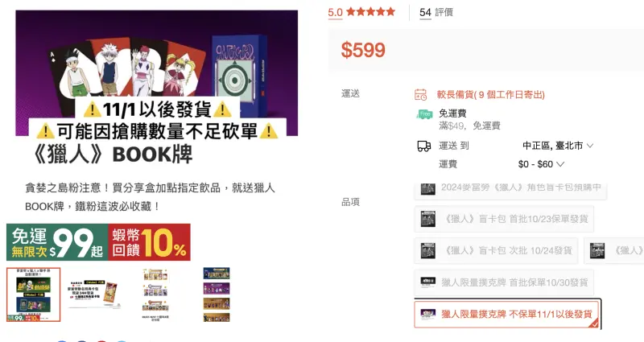Click the delivery truck icon next to 運送 到

tap(424, 146)
